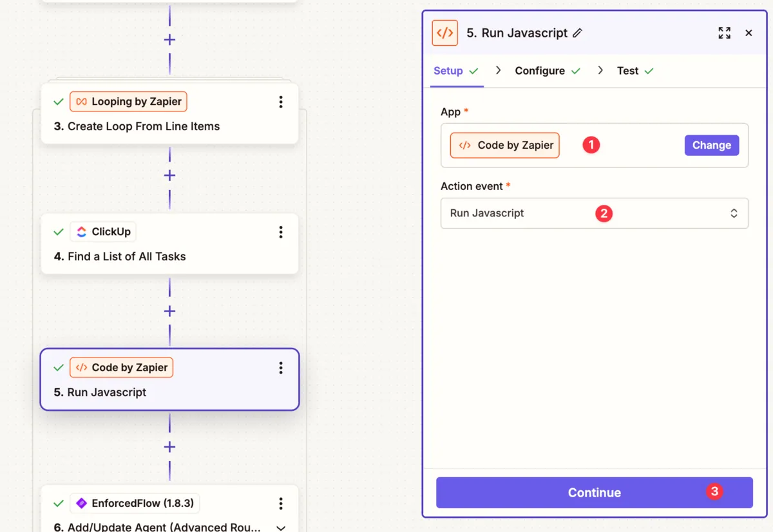Open the three-dot menu on step 5
Screen dimensions: 773x532
coord(281,368)
